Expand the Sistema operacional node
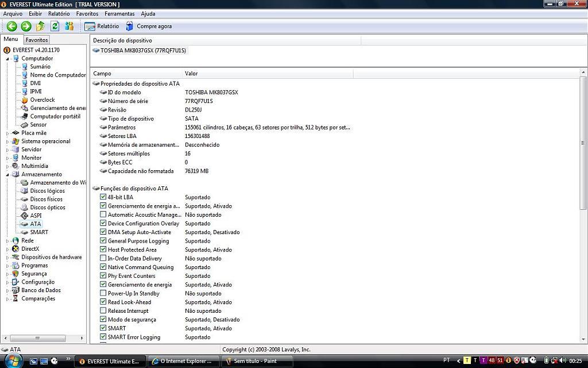 click(7, 141)
